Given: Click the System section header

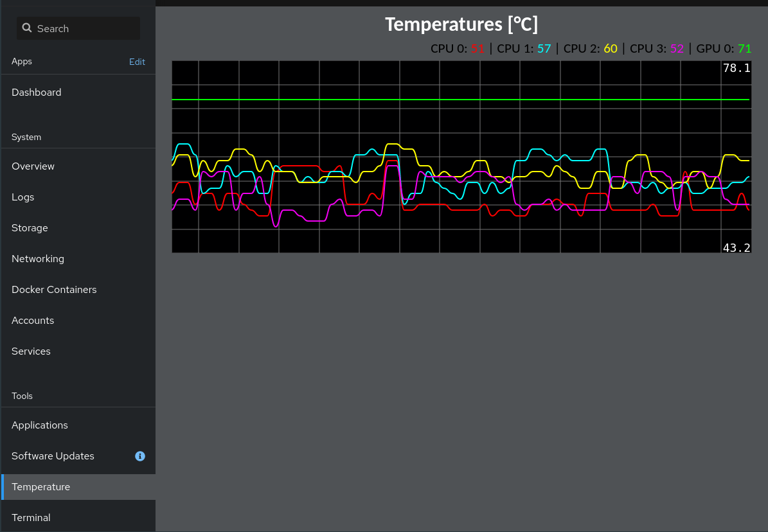Looking at the screenshot, I should click(x=26, y=137).
